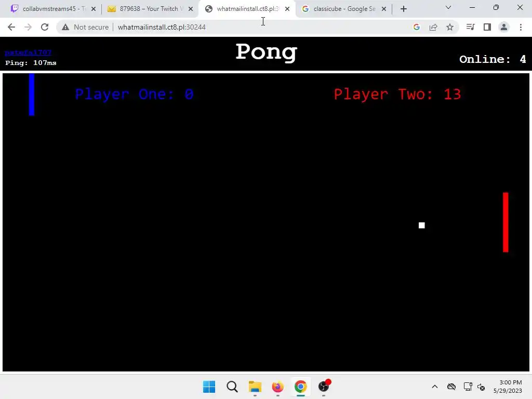This screenshot has width=532, height=399.
Task: Open File Explorer from the taskbar
Action: coord(255,387)
